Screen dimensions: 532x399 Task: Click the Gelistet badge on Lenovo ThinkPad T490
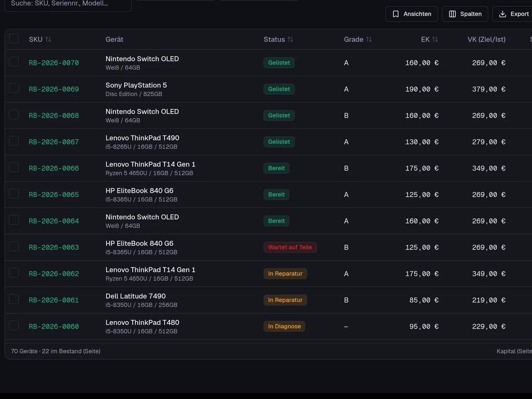279,142
